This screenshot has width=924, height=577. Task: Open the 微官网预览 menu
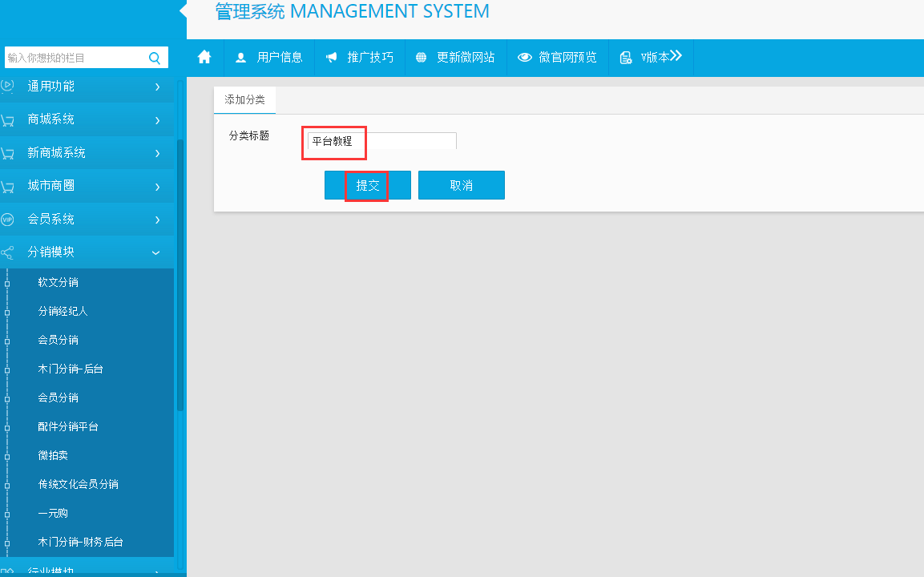tap(558, 57)
